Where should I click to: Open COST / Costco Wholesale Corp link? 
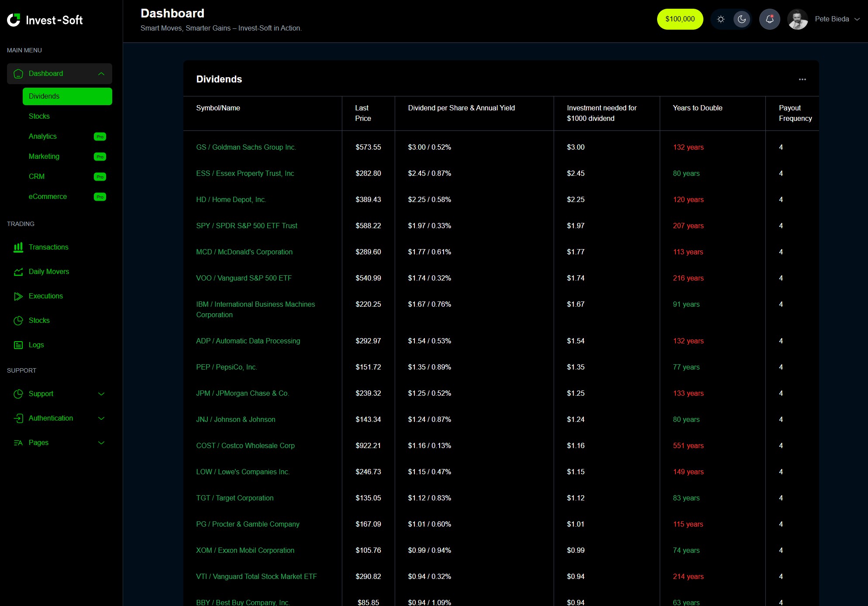(245, 446)
